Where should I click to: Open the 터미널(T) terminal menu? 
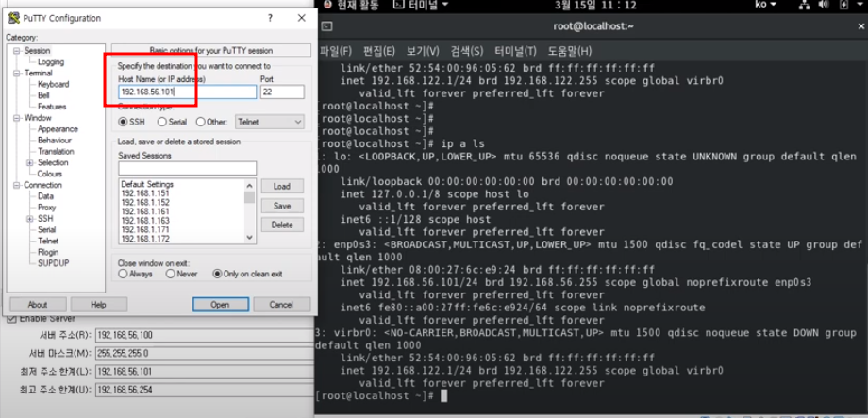[515, 51]
